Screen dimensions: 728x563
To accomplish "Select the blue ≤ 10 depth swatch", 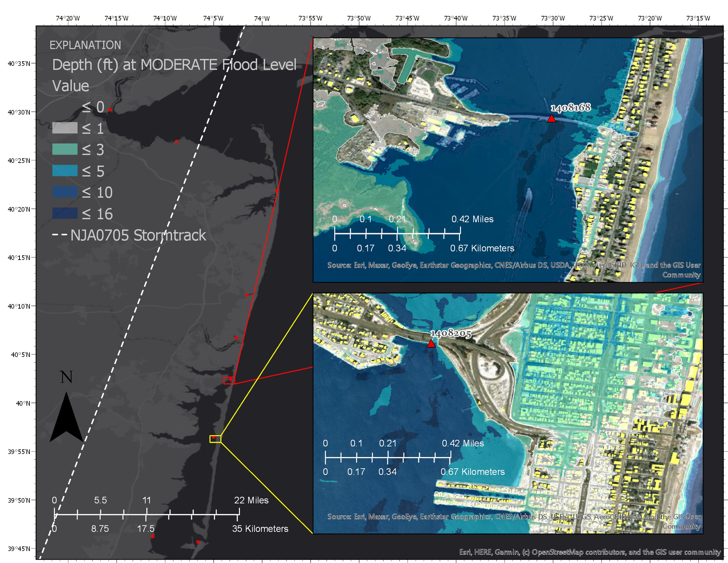I will [65, 192].
